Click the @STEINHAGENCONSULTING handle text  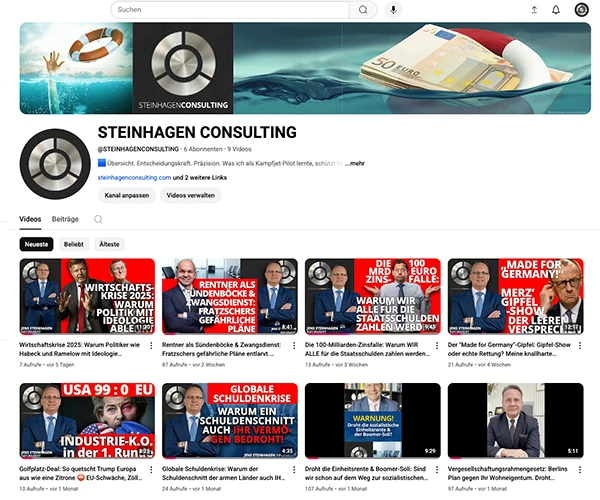138,149
